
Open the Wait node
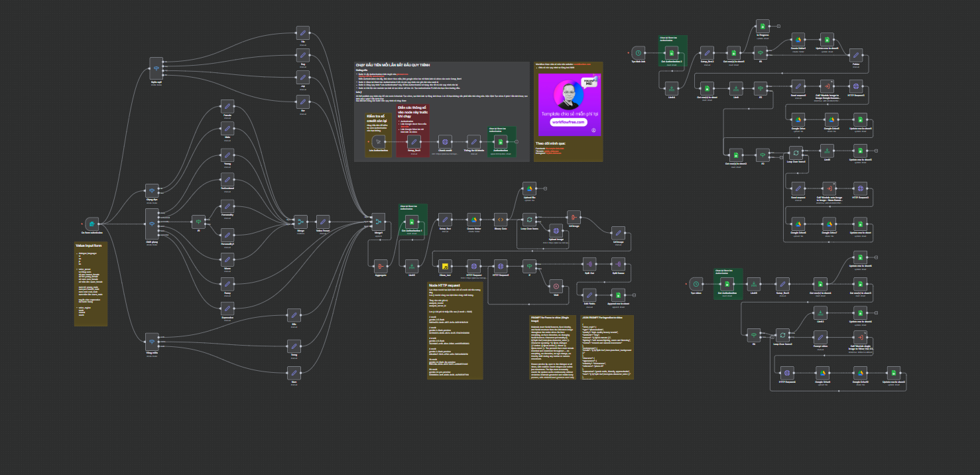[x=556, y=286]
